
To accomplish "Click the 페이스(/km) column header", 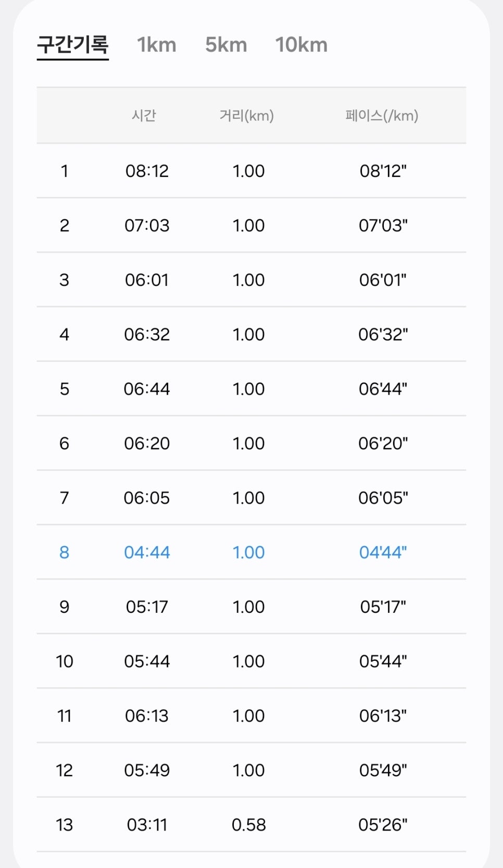I will pyautogui.click(x=382, y=116).
